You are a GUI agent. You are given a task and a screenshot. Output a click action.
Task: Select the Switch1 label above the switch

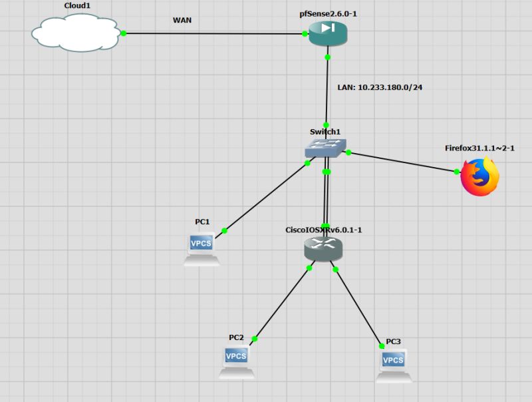pyautogui.click(x=326, y=132)
